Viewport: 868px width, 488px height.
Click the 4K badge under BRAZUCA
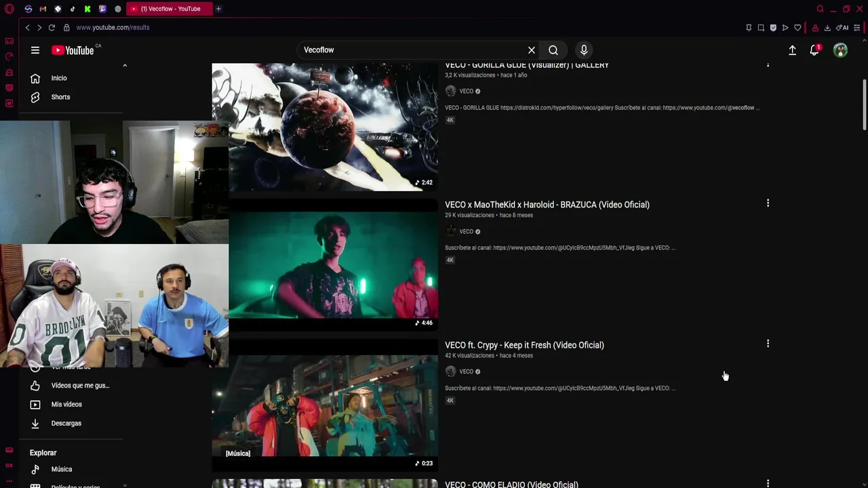[x=450, y=260]
